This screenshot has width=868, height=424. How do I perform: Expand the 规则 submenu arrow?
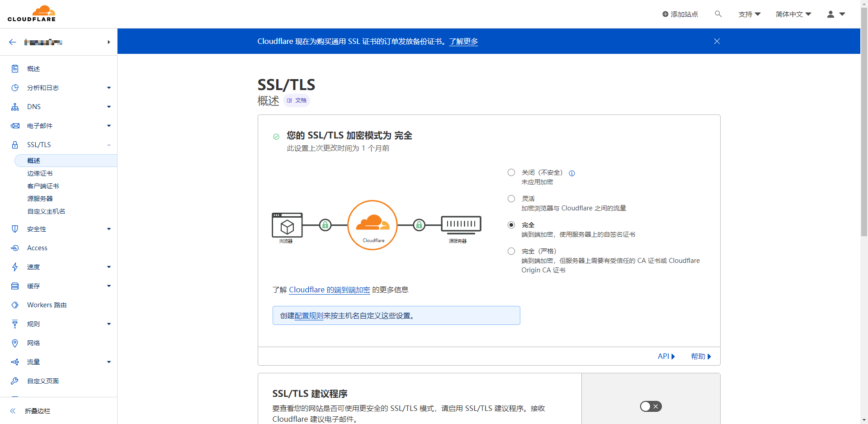tap(109, 324)
